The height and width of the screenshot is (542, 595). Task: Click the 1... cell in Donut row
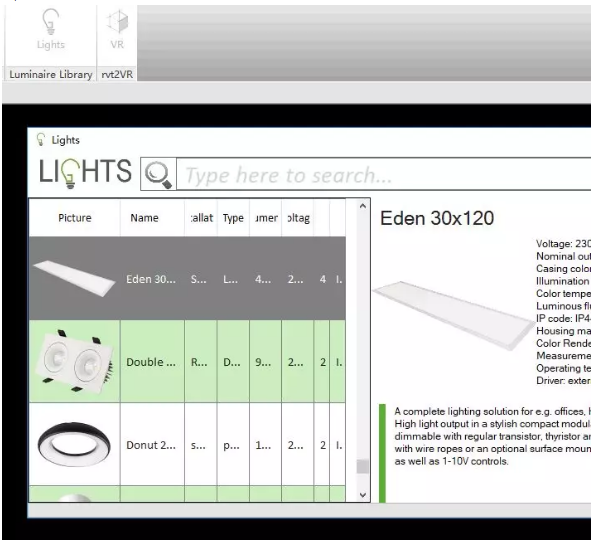pyautogui.click(x=265, y=445)
